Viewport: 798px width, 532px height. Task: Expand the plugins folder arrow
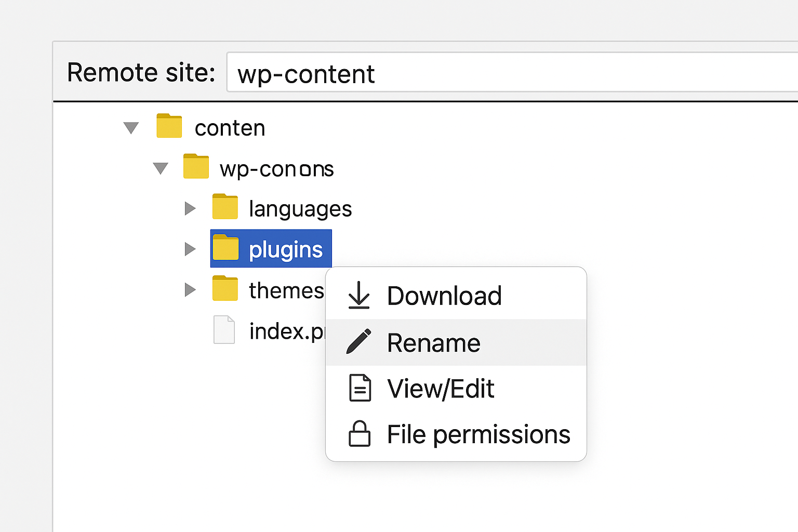click(x=190, y=249)
